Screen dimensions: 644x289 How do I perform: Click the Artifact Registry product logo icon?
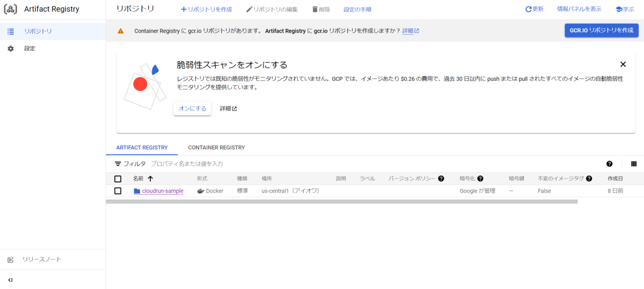11,9
